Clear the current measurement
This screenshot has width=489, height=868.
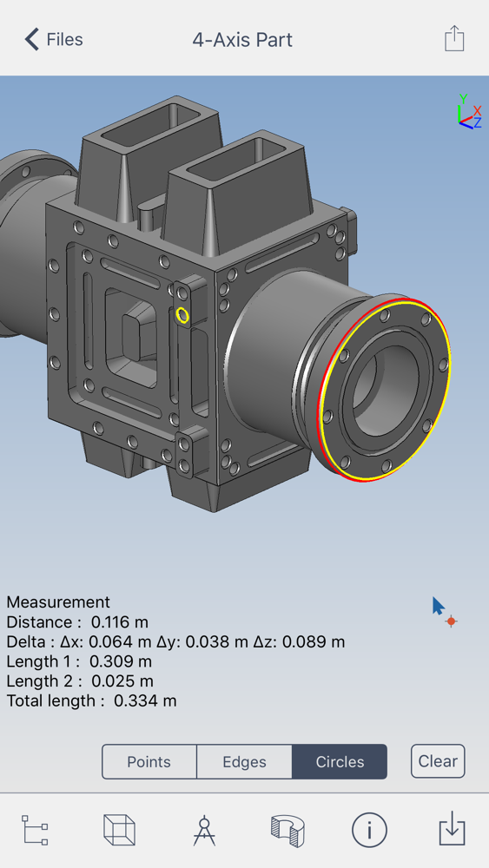pos(438,761)
